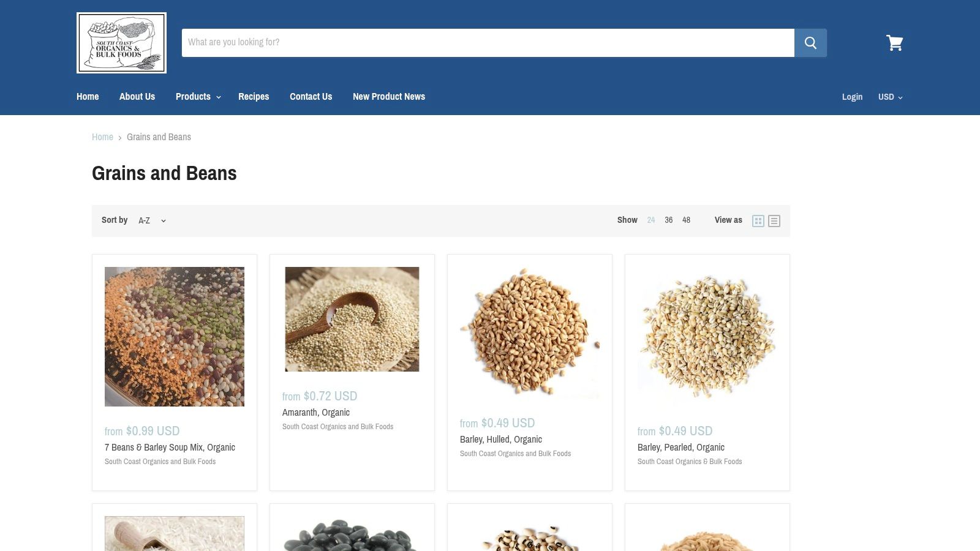Return Home via the breadcrumb link
The width and height of the screenshot is (980, 551).
102,137
